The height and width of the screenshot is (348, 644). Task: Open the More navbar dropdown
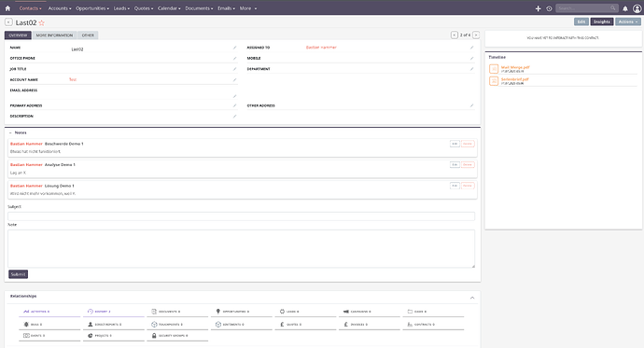pyautogui.click(x=248, y=8)
